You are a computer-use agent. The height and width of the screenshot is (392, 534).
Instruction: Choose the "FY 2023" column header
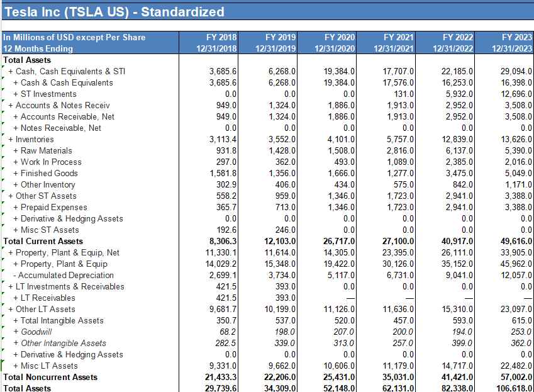(x=517, y=38)
